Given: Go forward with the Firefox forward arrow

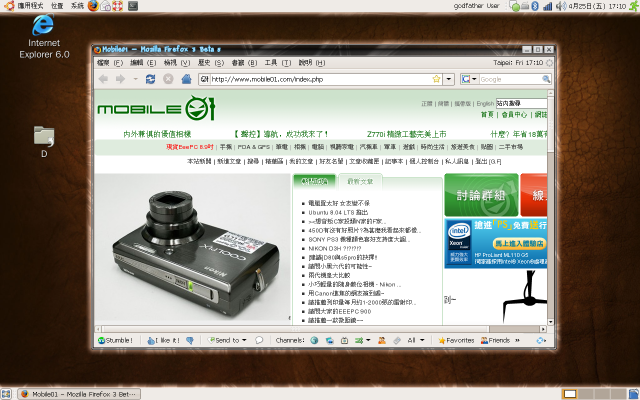Looking at the screenshot, I should pyautogui.click(x=120, y=79).
